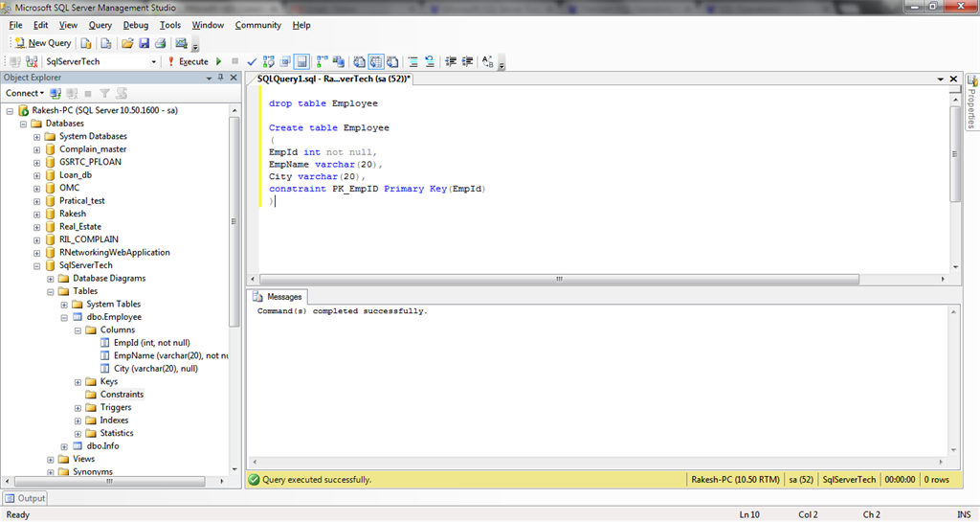Click the New Query button

coord(43,43)
